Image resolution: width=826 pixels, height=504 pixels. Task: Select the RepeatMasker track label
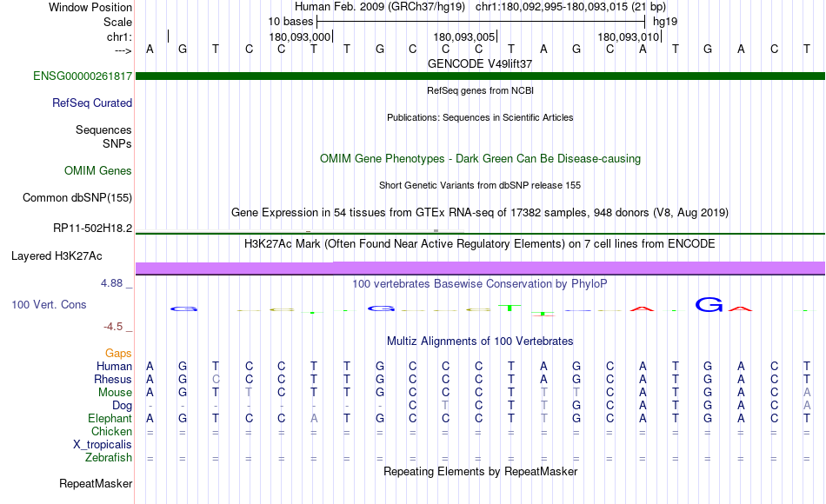click(x=96, y=483)
